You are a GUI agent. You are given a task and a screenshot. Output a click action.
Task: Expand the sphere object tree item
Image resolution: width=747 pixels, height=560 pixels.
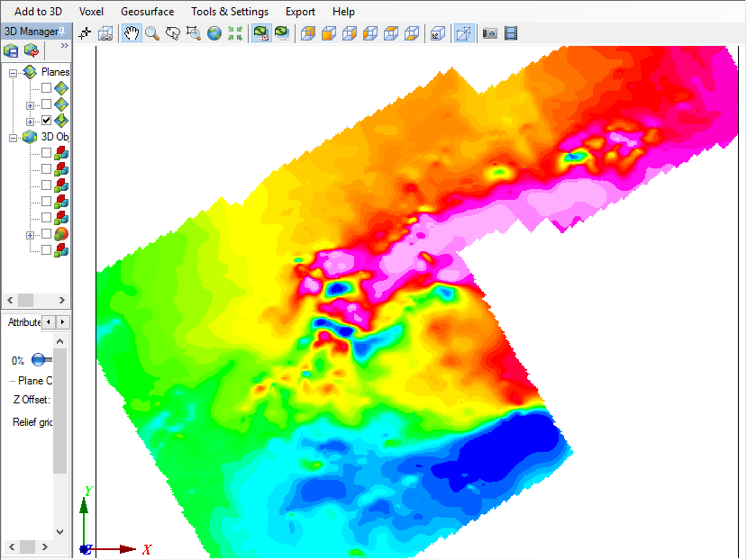[x=30, y=234]
